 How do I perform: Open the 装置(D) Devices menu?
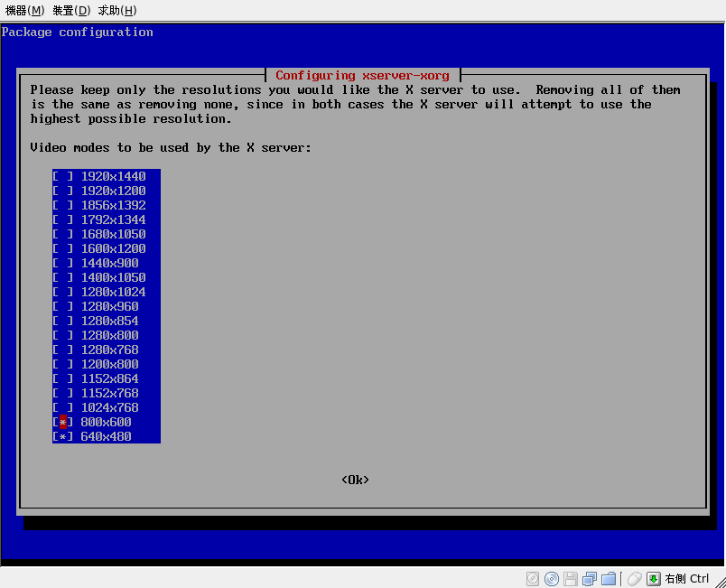(x=70, y=10)
